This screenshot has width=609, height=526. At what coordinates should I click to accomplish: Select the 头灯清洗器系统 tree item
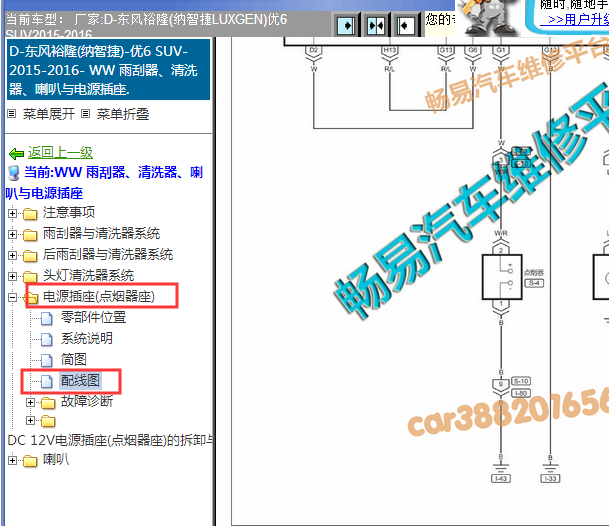pos(89,275)
